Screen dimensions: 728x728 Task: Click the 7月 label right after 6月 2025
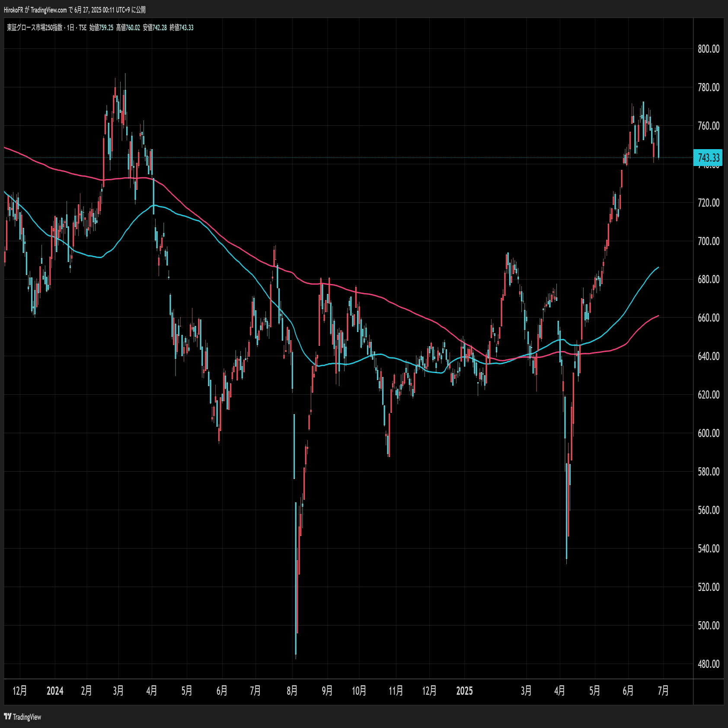coord(663,691)
